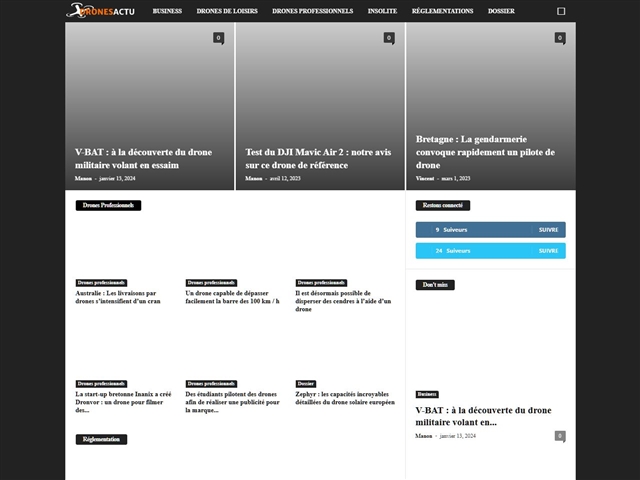Select Dossier tag above Zephyr article
Image resolution: width=640 pixels, height=480 pixels.
point(306,384)
